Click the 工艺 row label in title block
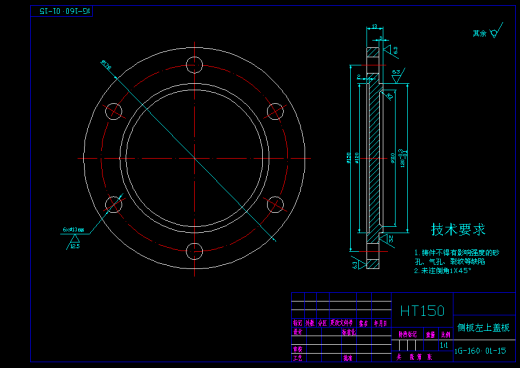520x368 pixels. tap(298, 358)
